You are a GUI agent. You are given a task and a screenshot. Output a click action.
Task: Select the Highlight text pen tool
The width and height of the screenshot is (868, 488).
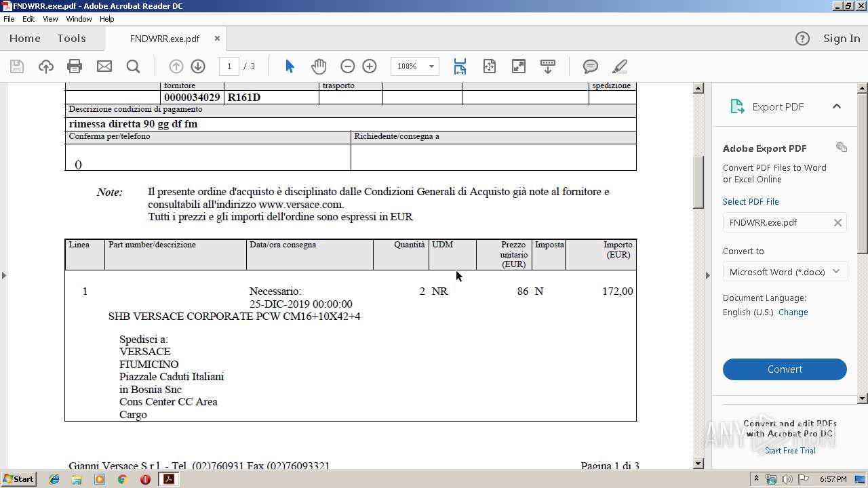click(619, 66)
